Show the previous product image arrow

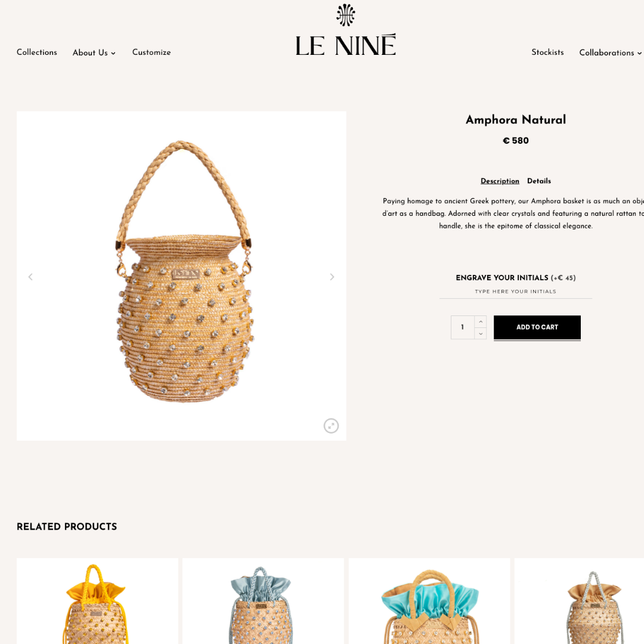pyautogui.click(x=30, y=277)
